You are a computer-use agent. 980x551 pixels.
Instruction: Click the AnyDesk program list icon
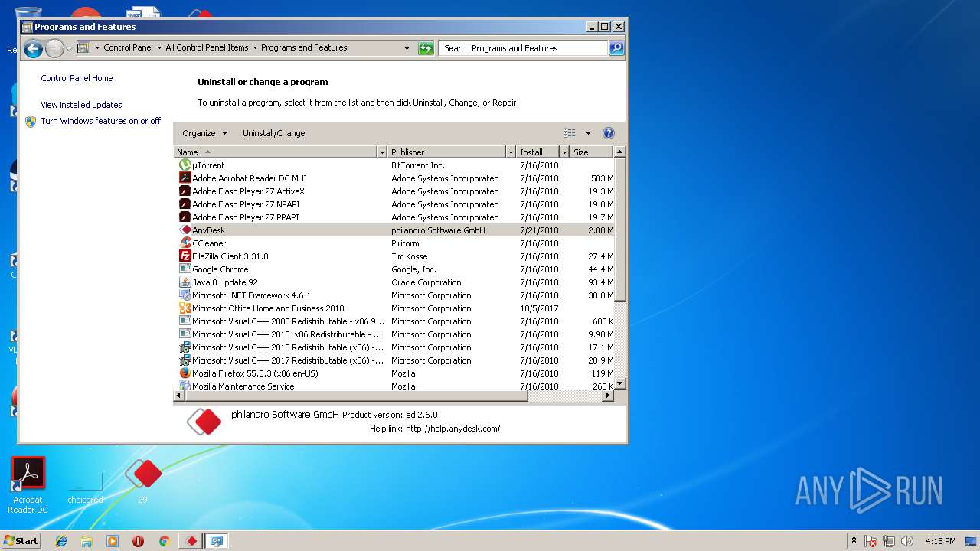(x=185, y=230)
